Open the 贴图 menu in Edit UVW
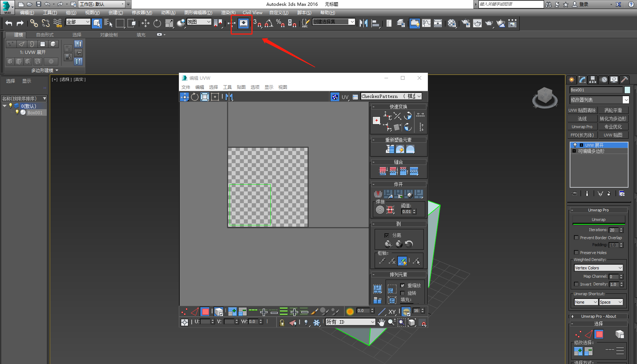The image size is (637, 364). point(241,87)
